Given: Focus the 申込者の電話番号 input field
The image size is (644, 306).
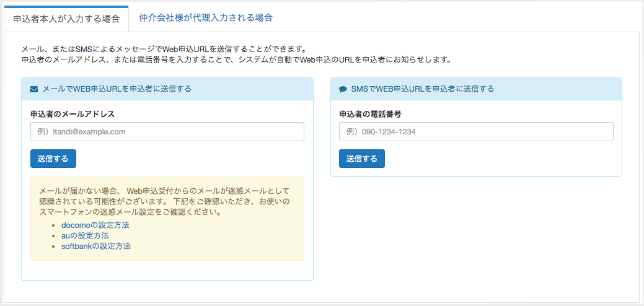Looking at the screenshot, I should 476,132.
